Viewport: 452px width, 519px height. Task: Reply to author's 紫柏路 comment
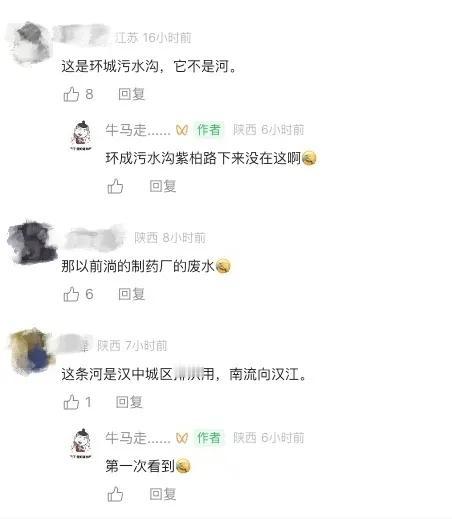162,186
